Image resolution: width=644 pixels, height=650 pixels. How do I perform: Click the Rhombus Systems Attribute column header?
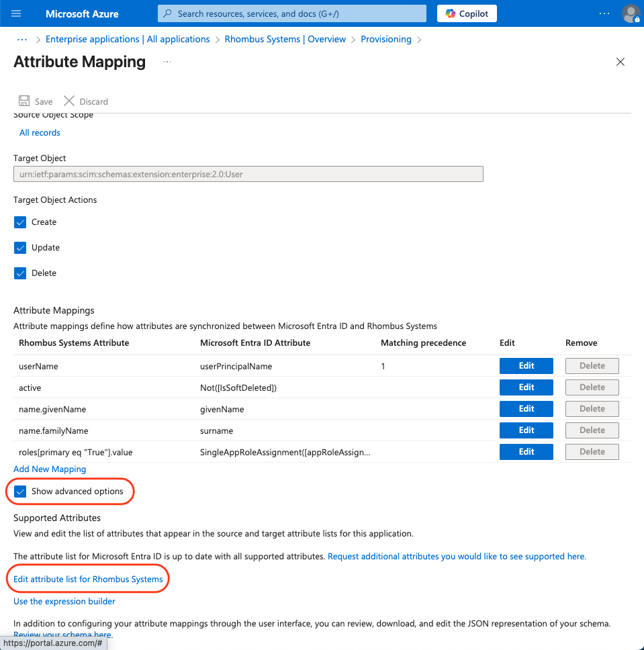[74, 343]
